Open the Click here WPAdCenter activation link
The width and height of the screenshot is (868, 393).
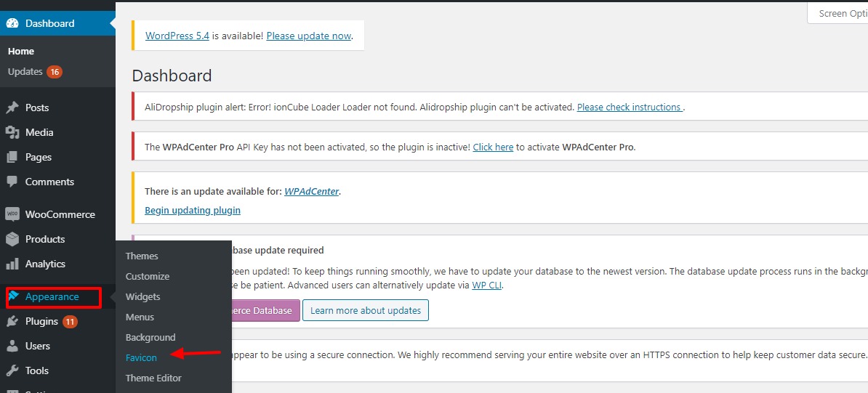[x=493, y=147]
